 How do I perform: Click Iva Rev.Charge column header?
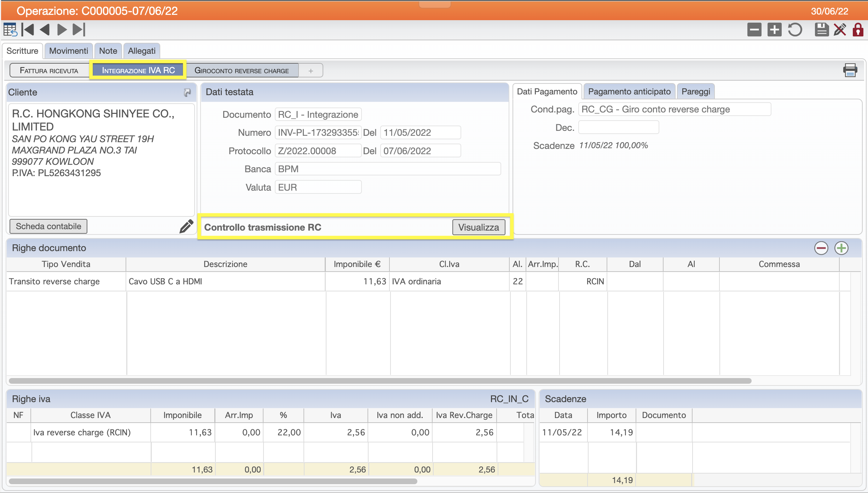click(x=464, y=415)
